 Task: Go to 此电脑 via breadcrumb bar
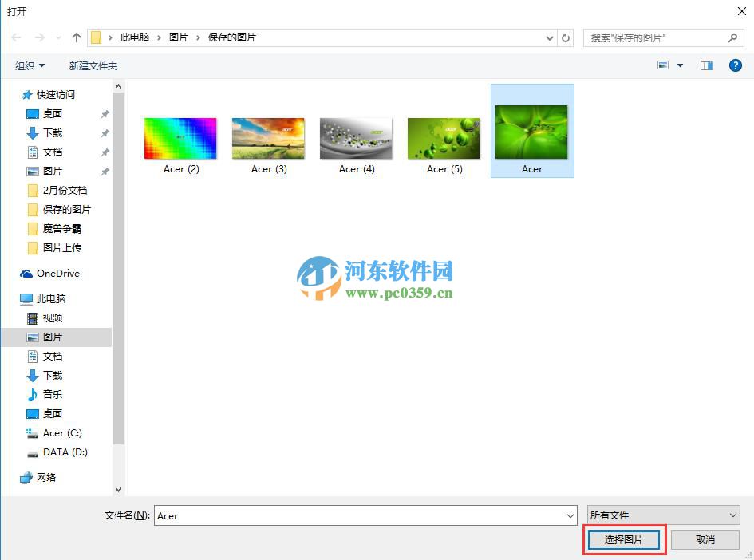pyautogui.click(x=137, y=37)
